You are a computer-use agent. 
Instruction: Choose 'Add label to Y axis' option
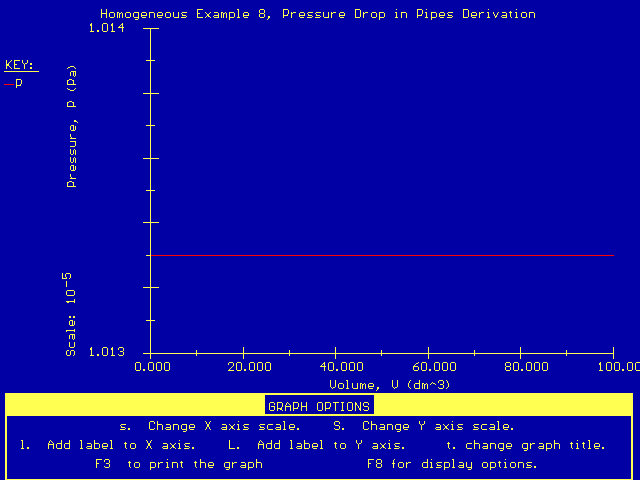pyautogui.click(x=317, y=445)
